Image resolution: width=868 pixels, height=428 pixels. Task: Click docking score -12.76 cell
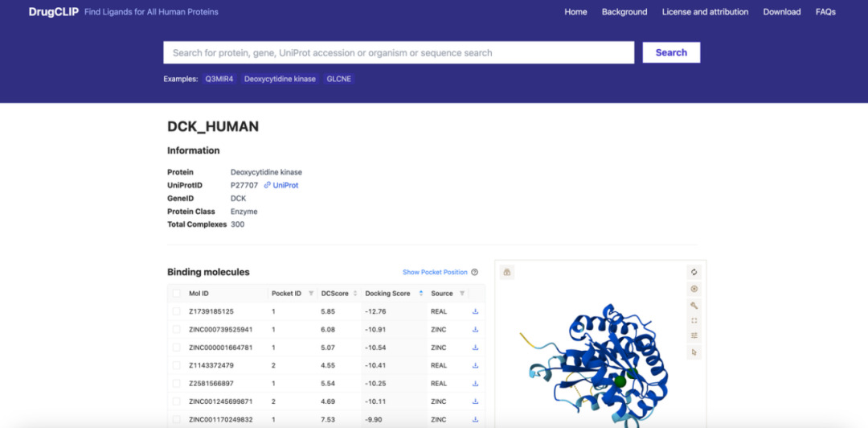click(x=375, y=311)
